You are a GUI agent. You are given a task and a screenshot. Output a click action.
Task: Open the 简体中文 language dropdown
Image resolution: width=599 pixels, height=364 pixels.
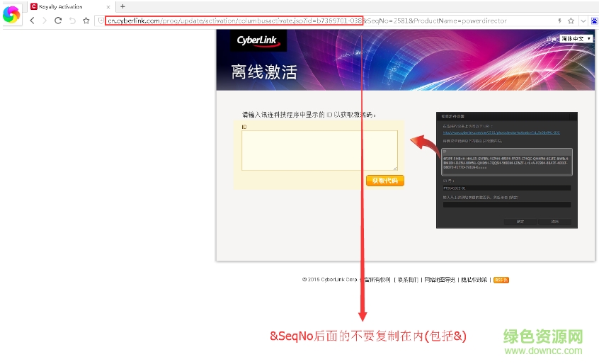(575, 38)
